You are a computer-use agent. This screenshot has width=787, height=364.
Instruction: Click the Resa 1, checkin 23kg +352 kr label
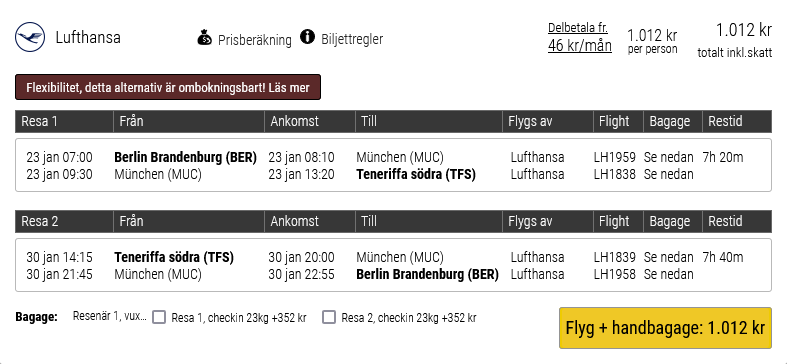239,318
